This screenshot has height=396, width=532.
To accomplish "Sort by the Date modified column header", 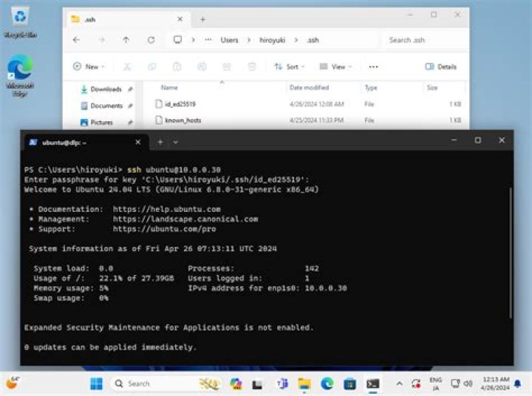I will pyautogui.click(x=309, y=87).
